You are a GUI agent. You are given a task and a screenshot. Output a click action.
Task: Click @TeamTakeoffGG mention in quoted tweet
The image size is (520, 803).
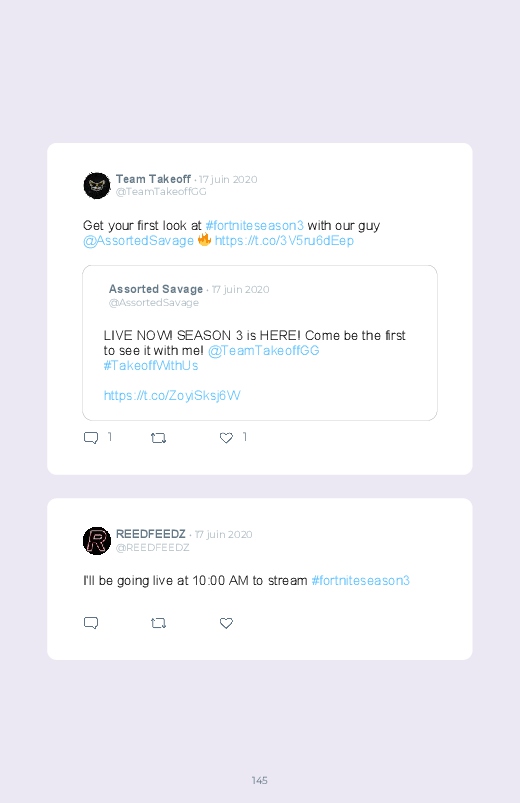(x=263, y=350)
